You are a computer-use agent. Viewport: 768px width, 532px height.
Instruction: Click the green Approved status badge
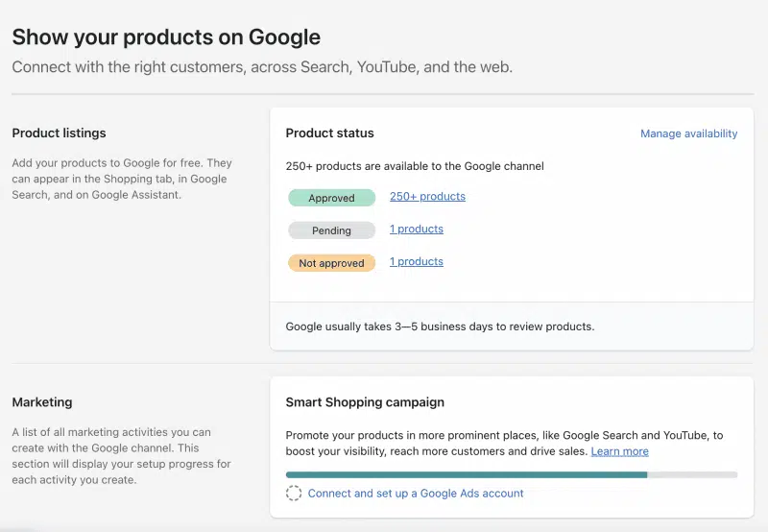click(x=331, y=198)
